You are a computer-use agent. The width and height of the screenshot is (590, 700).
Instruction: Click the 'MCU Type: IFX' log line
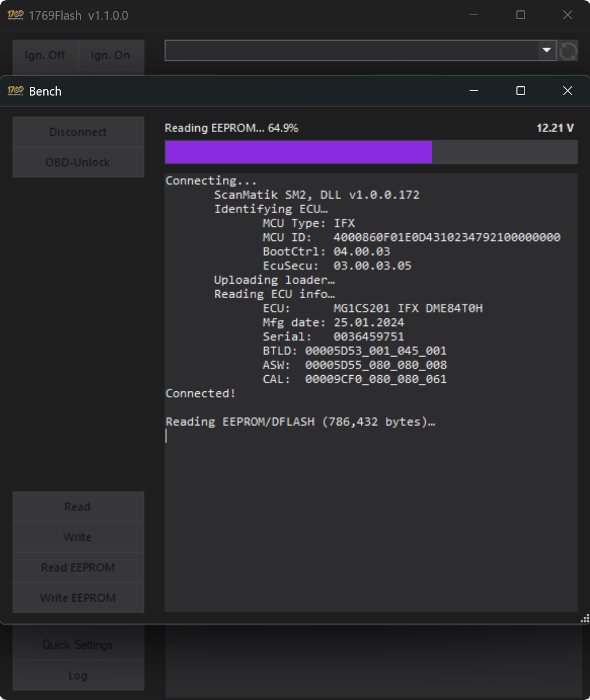pos(309,223)
